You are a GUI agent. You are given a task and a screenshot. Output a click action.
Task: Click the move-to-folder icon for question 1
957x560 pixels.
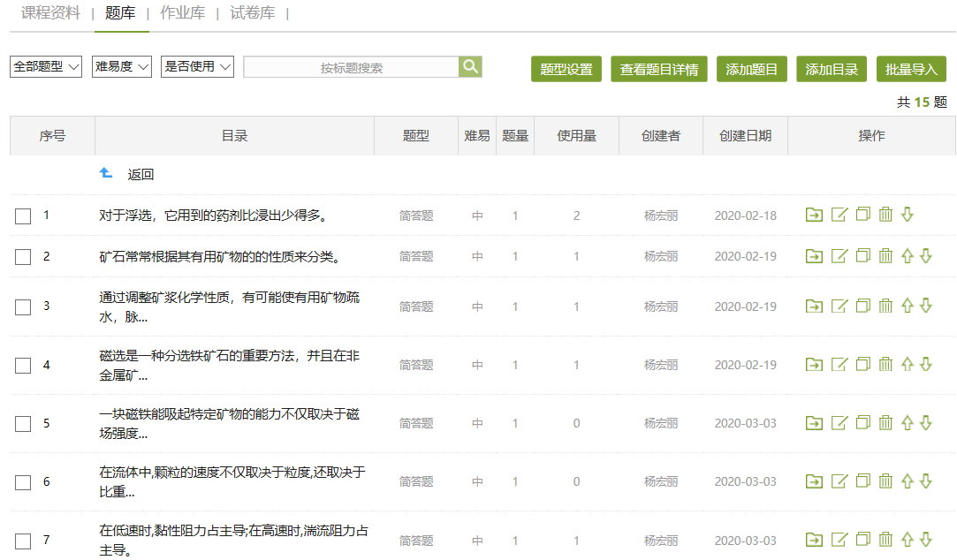coord(814,215)
